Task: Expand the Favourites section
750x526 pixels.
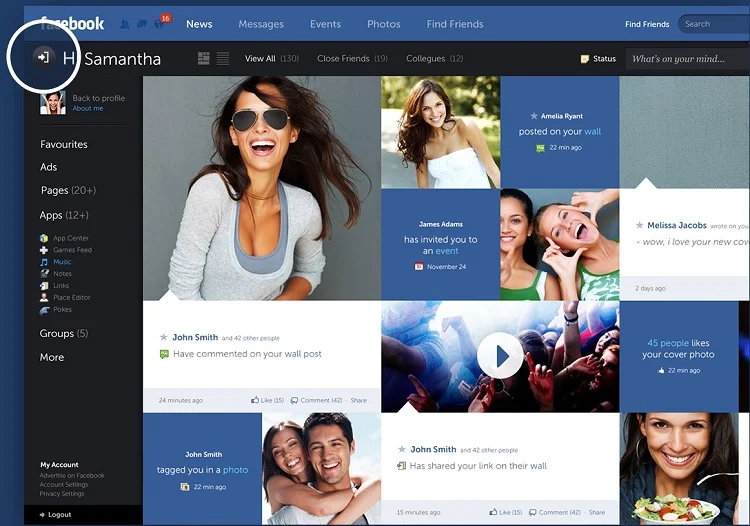Action: pos(64,144)
